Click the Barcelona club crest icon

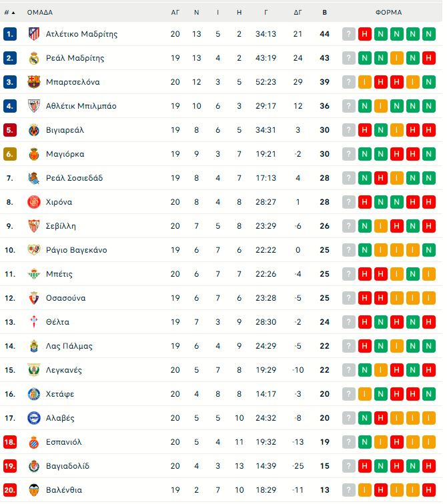tap(33, 82)
